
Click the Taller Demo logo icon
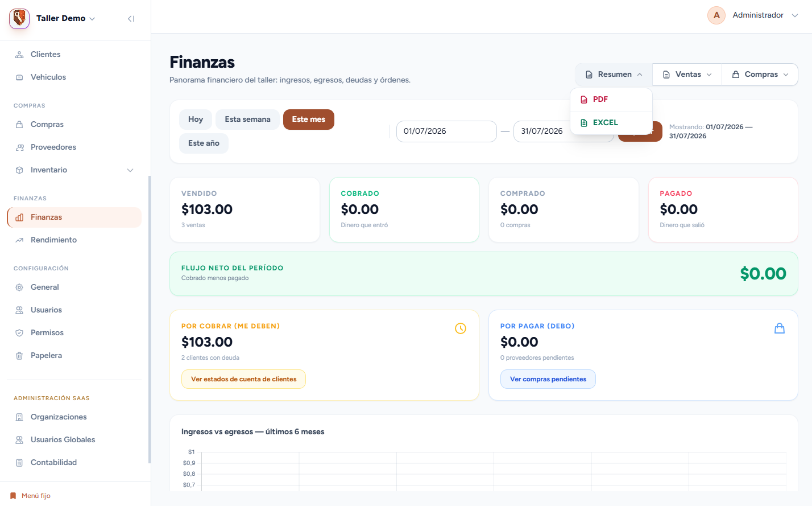[x=19, y=18]
